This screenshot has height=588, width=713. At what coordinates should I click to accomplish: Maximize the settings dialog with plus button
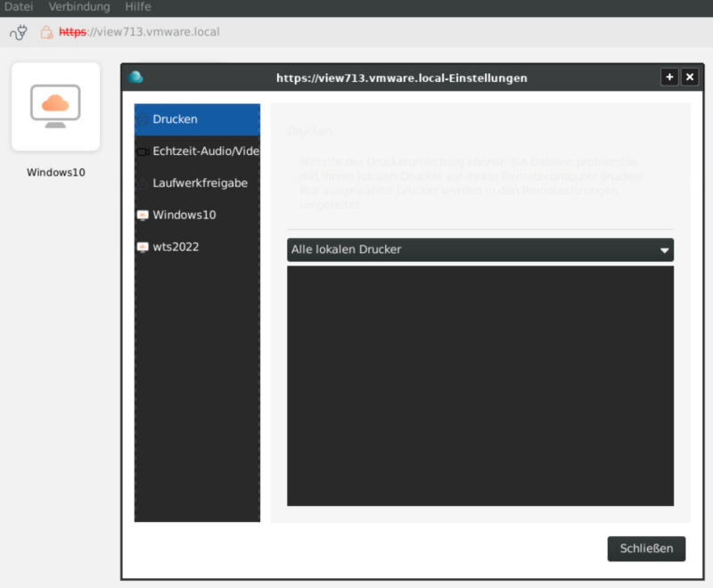point(669,78)
